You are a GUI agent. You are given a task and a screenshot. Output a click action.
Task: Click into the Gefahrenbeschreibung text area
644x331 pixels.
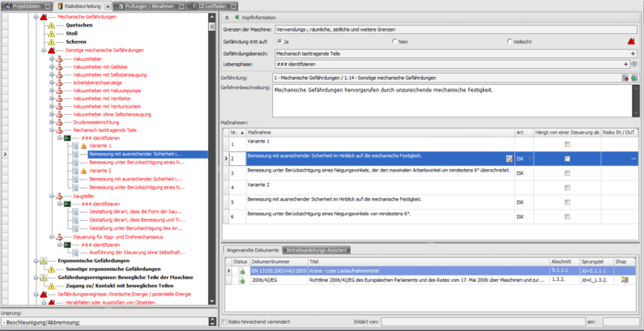(453, 100)
